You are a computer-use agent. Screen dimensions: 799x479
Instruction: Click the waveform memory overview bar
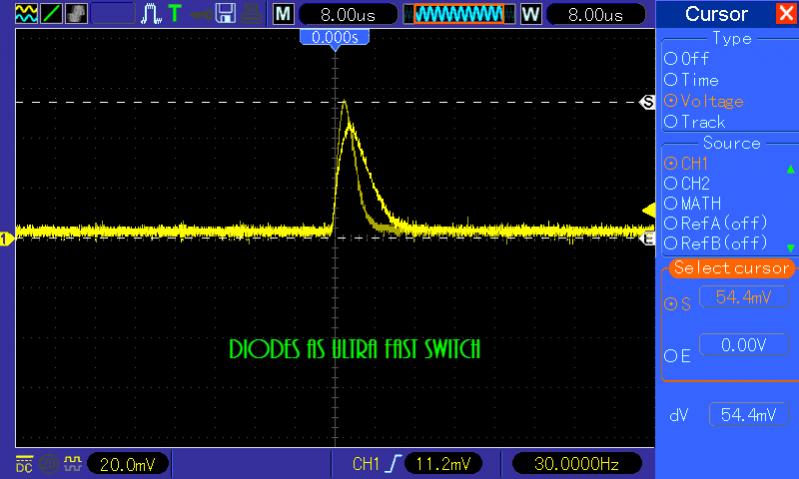459,14
